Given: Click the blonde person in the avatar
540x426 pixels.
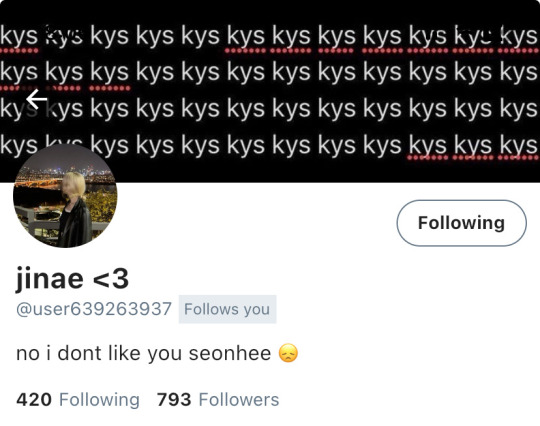Looking at the screenshot, I should click(74, 209).
